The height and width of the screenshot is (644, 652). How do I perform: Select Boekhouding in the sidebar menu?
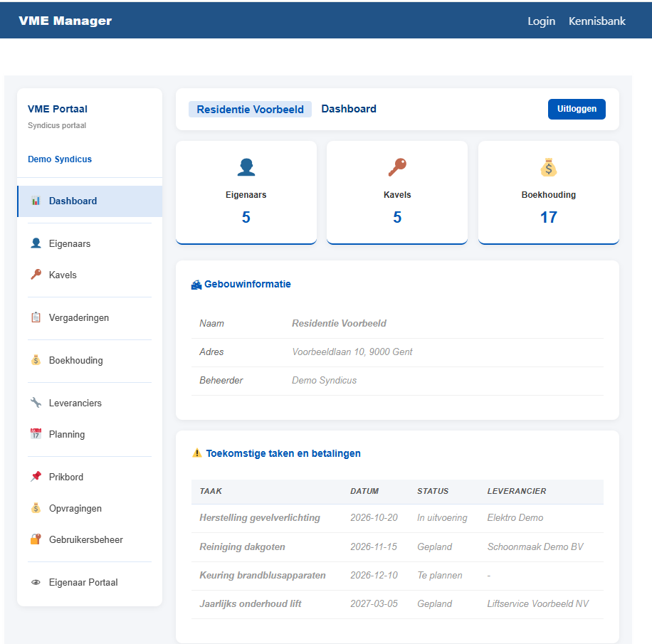90,361
